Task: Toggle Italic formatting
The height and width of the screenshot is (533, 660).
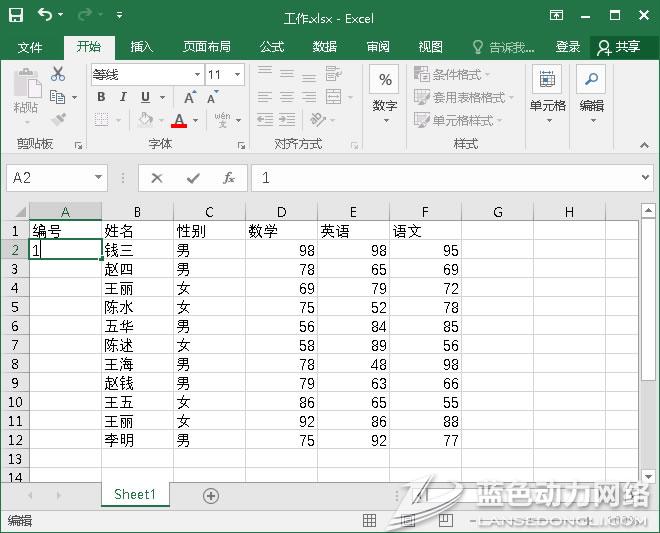Action: point(123,97)
